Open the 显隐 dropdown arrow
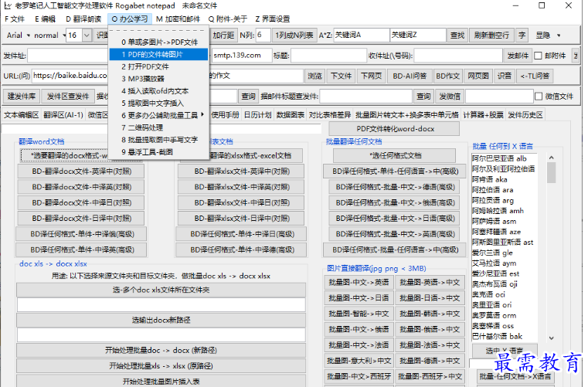 559,36
